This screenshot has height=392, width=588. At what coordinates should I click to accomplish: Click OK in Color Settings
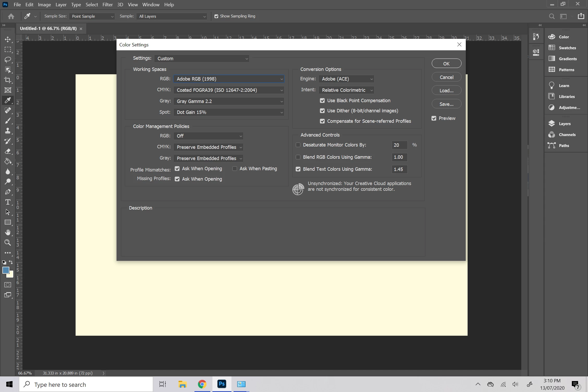[446, 63]
